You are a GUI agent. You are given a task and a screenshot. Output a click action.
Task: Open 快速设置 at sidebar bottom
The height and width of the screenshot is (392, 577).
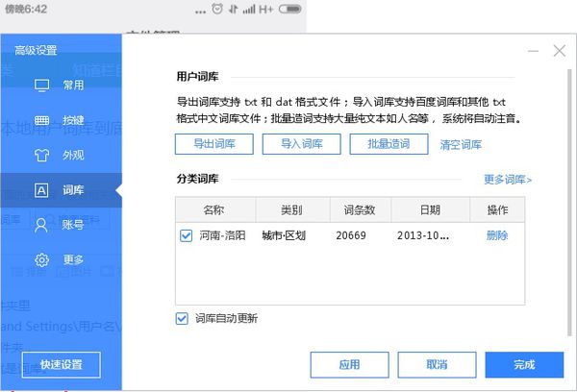(62, 365)
